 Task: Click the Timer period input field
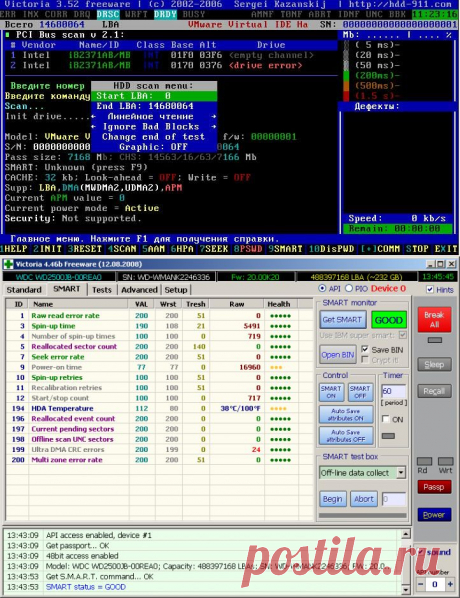pos(393,391)
